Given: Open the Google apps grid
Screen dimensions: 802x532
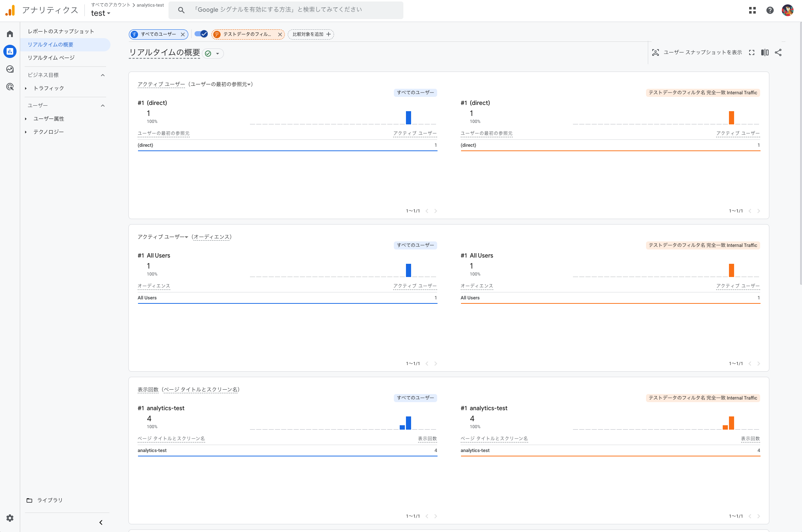Looking at the screenshot, I should (752, 10).
